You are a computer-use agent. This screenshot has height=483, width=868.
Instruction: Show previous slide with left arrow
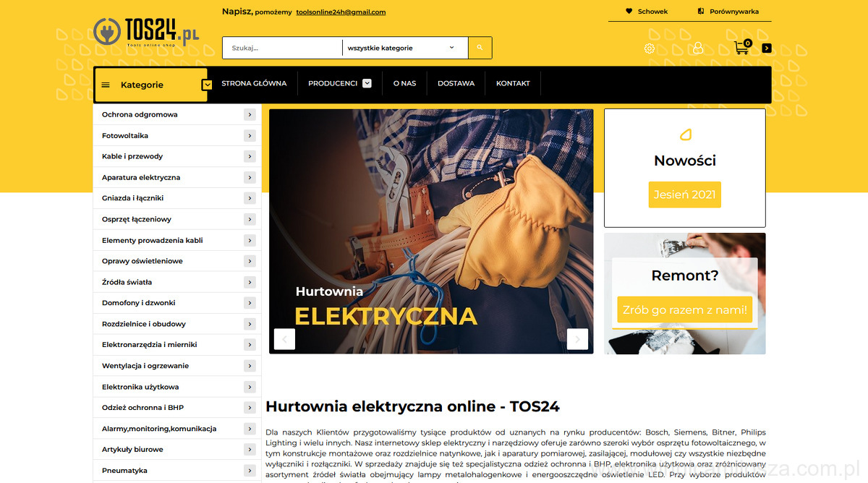coord(284,339)
